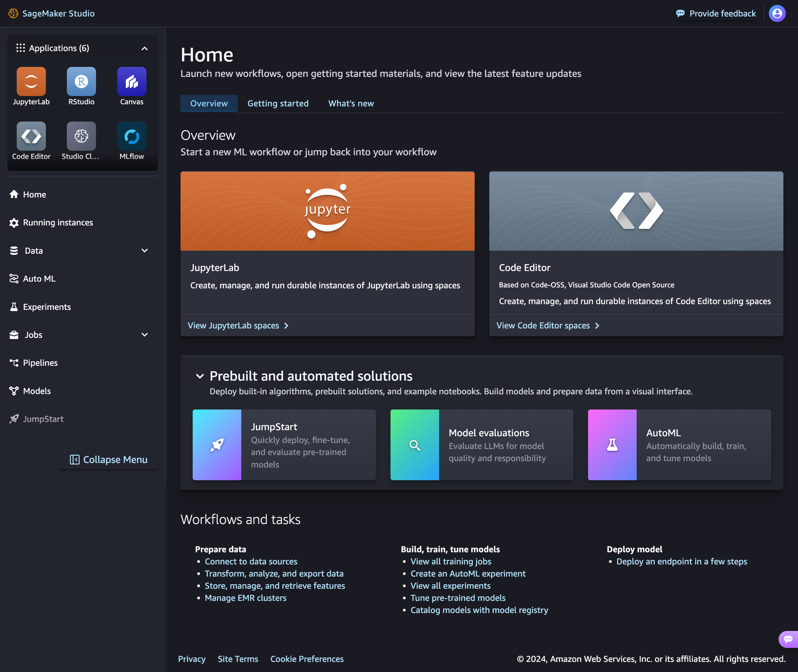Open Models in the sidebar
This screenshot has width=798, height=672.
pos(37,391)
